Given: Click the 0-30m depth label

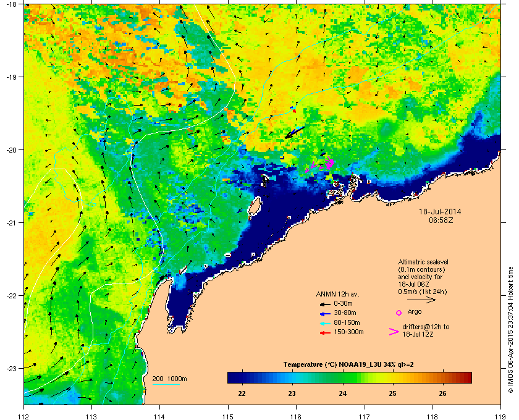Looking at the screenshot, I should pyautogui.click(x=343, y=303).
